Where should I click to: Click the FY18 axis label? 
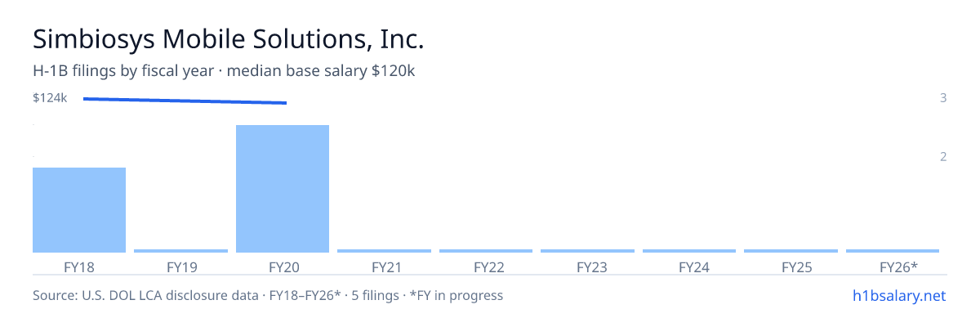79,267
